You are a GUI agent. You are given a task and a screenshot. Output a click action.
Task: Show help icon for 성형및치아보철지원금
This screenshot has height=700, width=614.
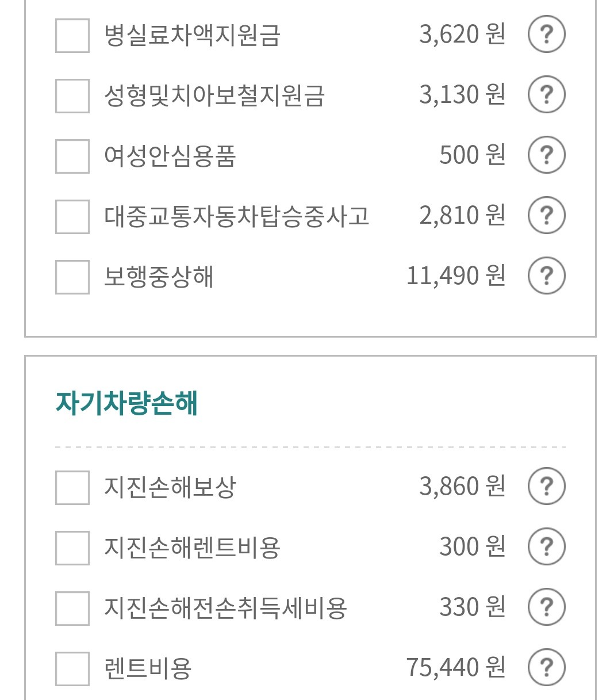tap(546, 95)
